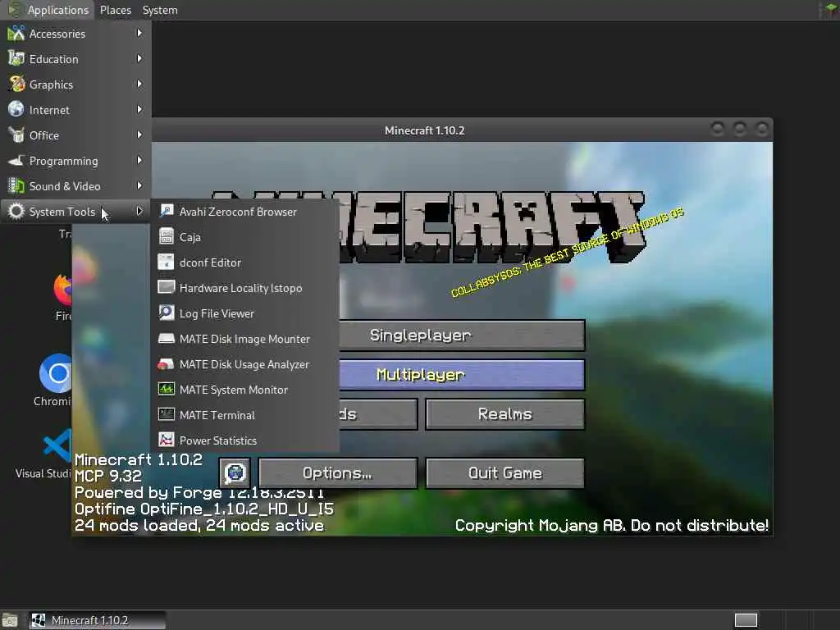The height and width of the screenshot is (630, 840).
Task: Click the Minecraft taskbar window icon
Action: (x=38, y=620)
